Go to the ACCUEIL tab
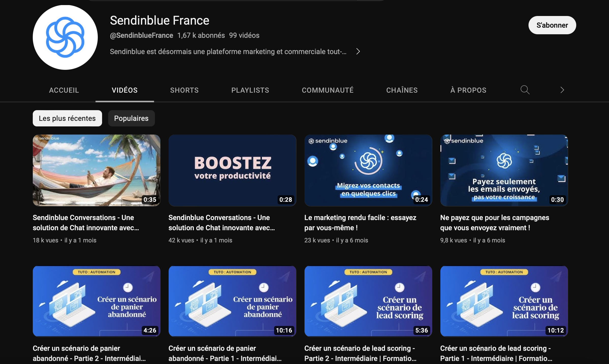Viewport: 609px width, 364px height. point(64,90)
